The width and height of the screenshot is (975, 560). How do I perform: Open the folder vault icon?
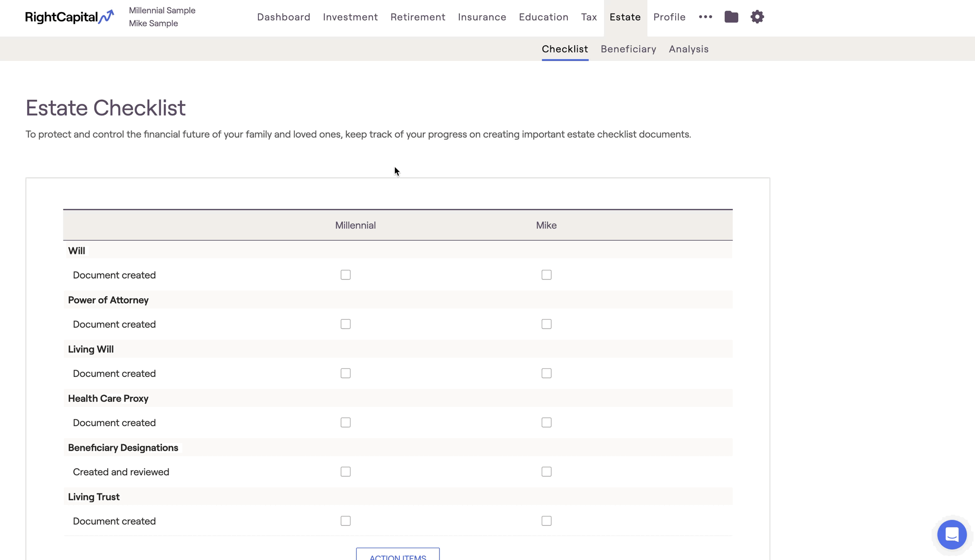pos(731,17)
